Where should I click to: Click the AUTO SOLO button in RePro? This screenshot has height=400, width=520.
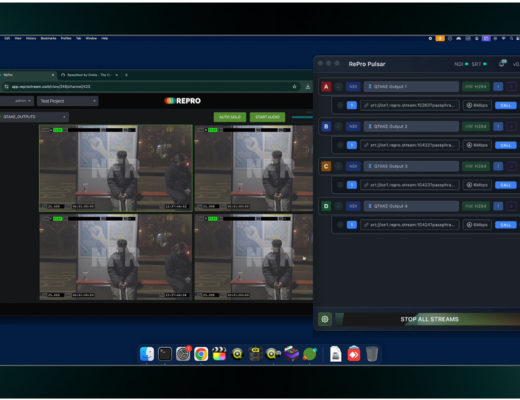click(x=230, y=117)
